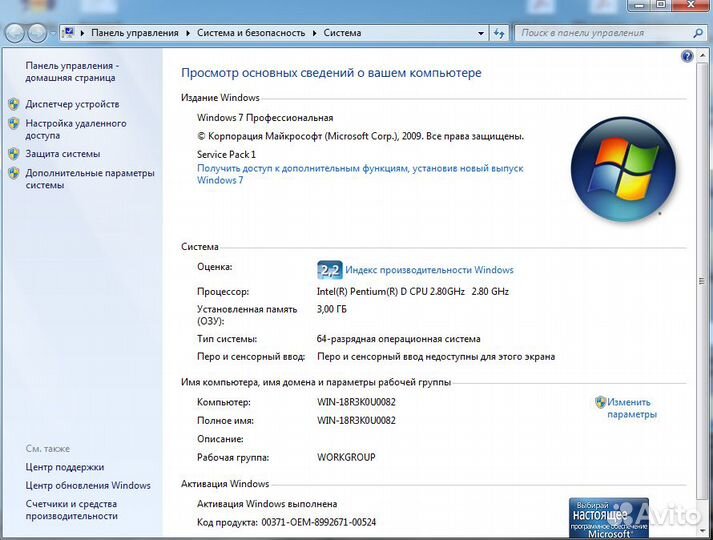Click shield icon beside Дополнительные параметры системы
Viewport: 713px width, 540px height.
click(14, 173)
